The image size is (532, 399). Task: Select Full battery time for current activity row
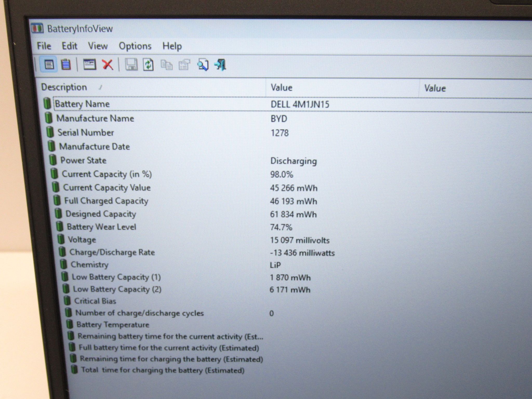[x=300, y=348]
